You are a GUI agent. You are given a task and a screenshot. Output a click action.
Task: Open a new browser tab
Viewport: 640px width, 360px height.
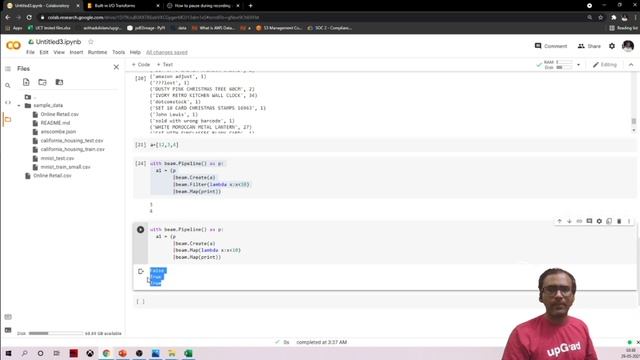coord(250,6)
